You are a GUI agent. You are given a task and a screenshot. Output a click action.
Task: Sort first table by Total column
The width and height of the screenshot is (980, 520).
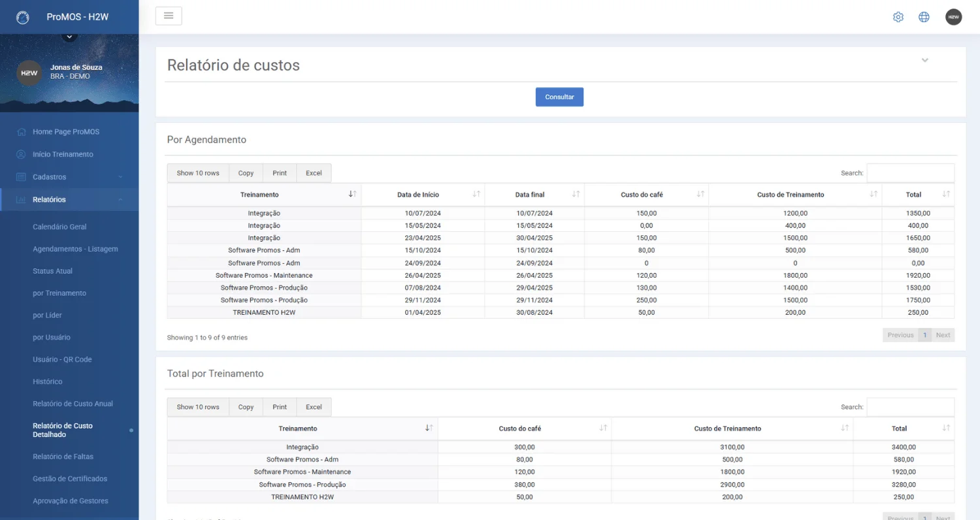(x=918, y=195)
